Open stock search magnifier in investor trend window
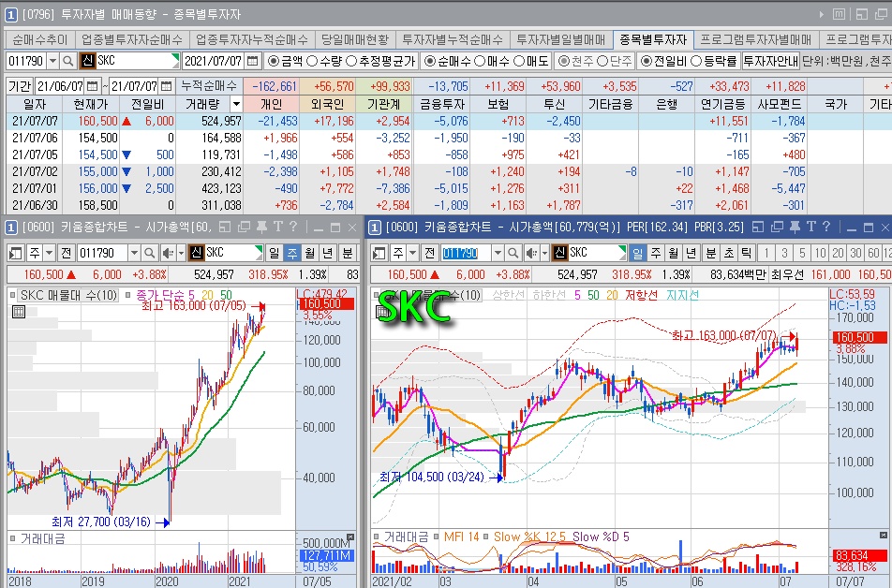The width and height of the screenshot is (892, 588). tap(67, 60)
